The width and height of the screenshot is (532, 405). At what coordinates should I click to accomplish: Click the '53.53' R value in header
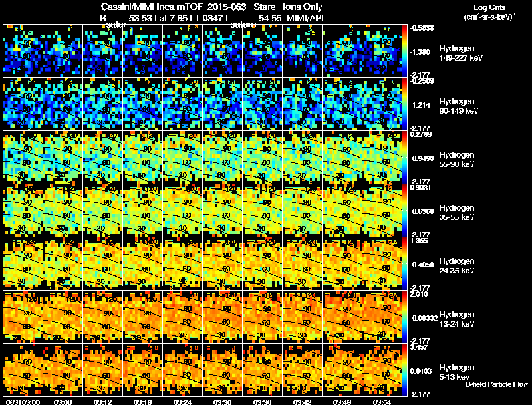pos(140,19)
